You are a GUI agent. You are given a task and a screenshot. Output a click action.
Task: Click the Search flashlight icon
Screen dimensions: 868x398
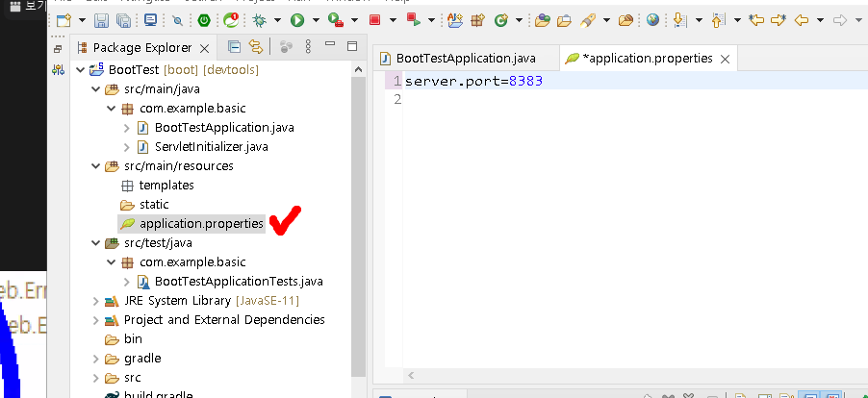click(588, 20)
